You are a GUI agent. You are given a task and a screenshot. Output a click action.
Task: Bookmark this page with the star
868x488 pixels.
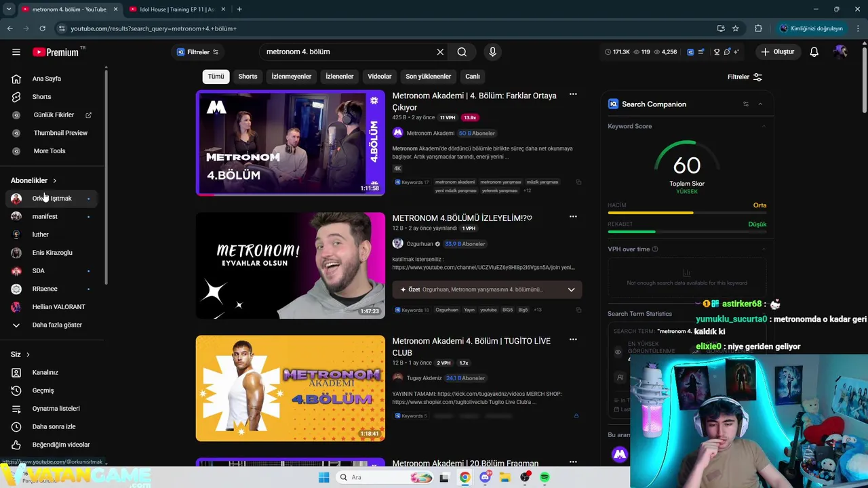click(735, 28)
